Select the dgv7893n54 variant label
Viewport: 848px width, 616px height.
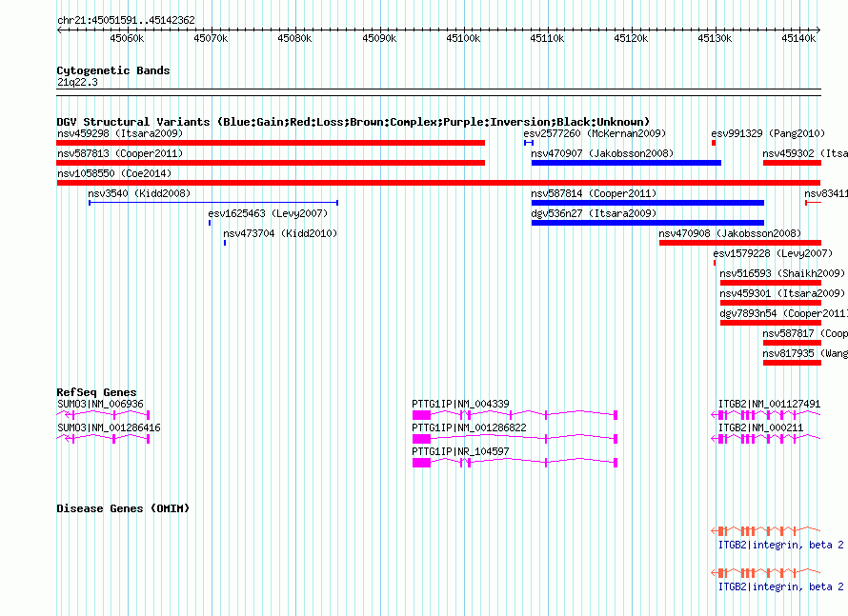click(x=783, y=313)
